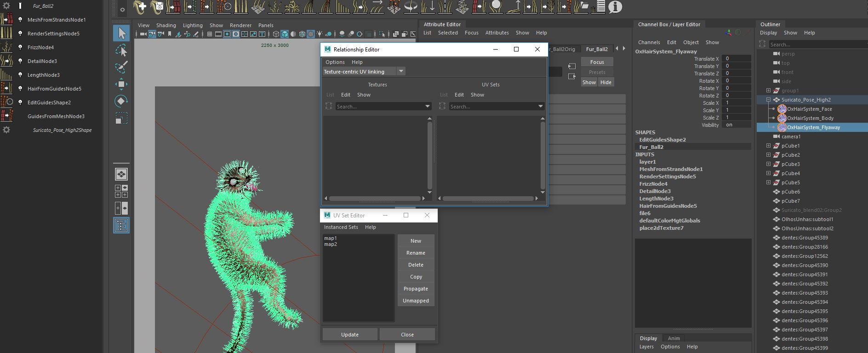
Task: Activate the Lasso select tool
Action: 121,50
